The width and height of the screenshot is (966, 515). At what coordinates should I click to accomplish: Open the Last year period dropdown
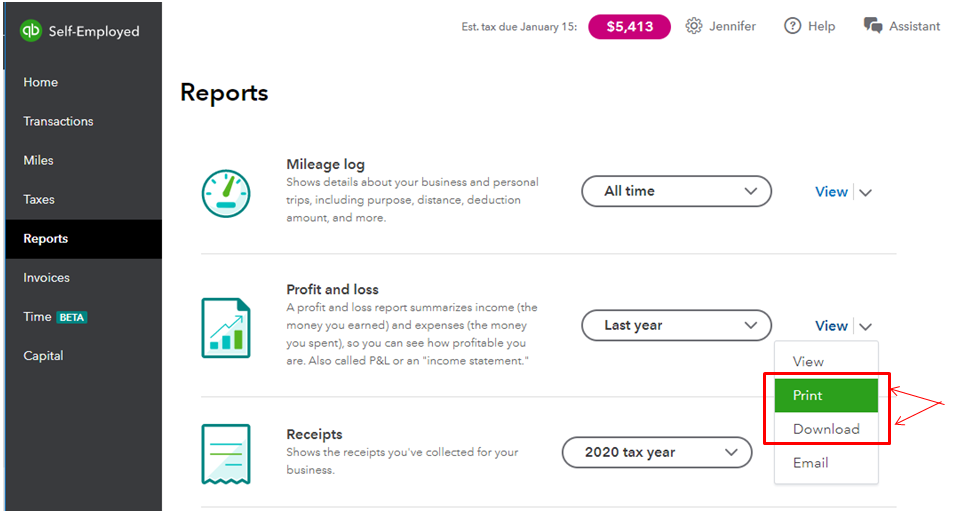tap(676, 325)
